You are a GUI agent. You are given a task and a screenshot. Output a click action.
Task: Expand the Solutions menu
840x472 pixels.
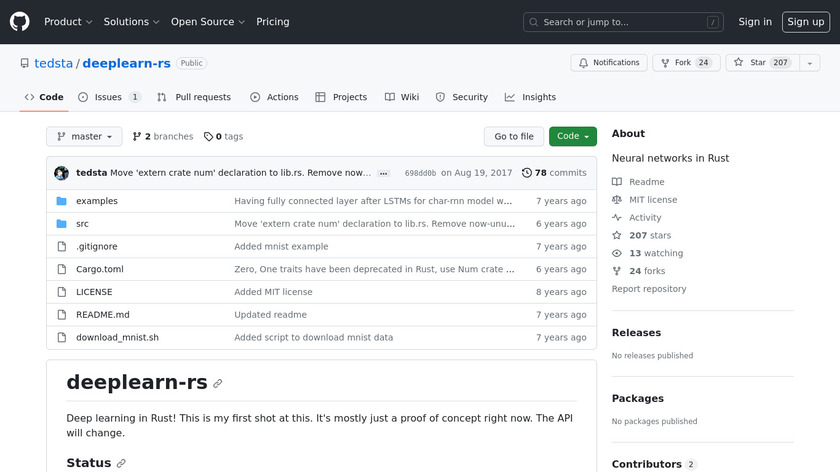(x=131, y=22)
